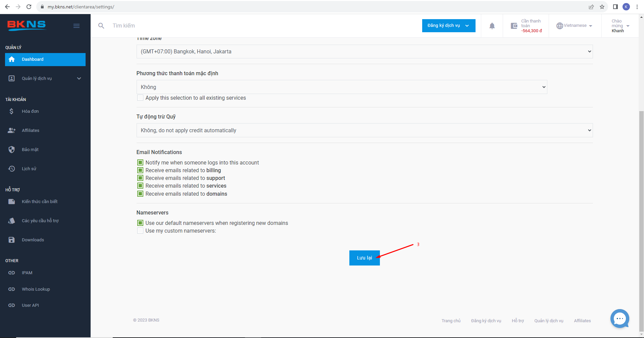Click the notification bell icon
644x338 pixels.
tap(492, 26)
